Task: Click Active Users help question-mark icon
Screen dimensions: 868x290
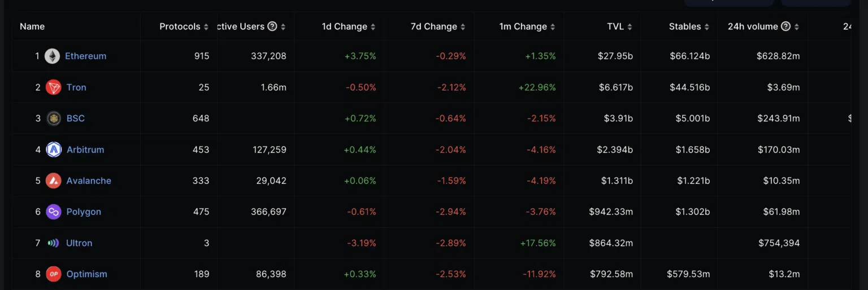Action: 272,27
